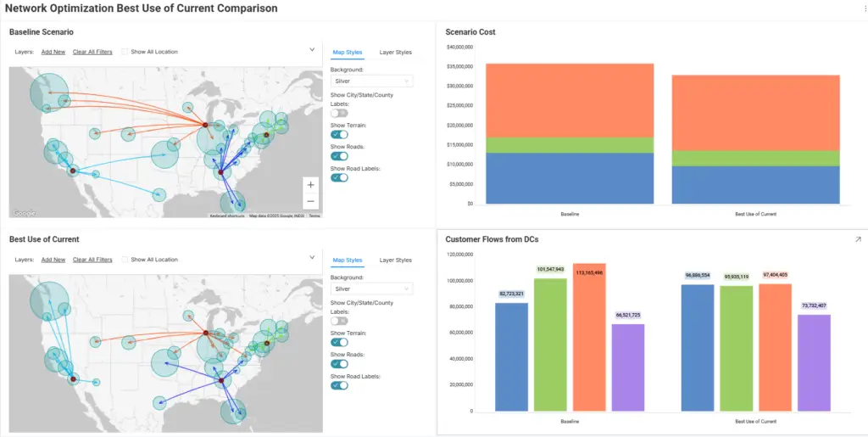
Task: Open the dashboard three-dot options menu
Action: 864,8
